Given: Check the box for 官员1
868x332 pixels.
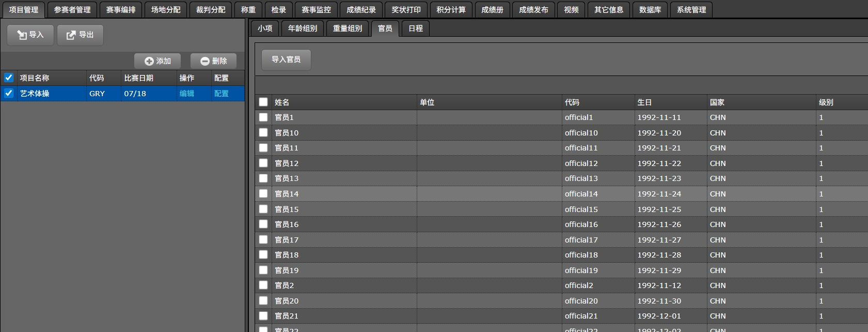Looking at the screenshot, I should coord(263,117).
